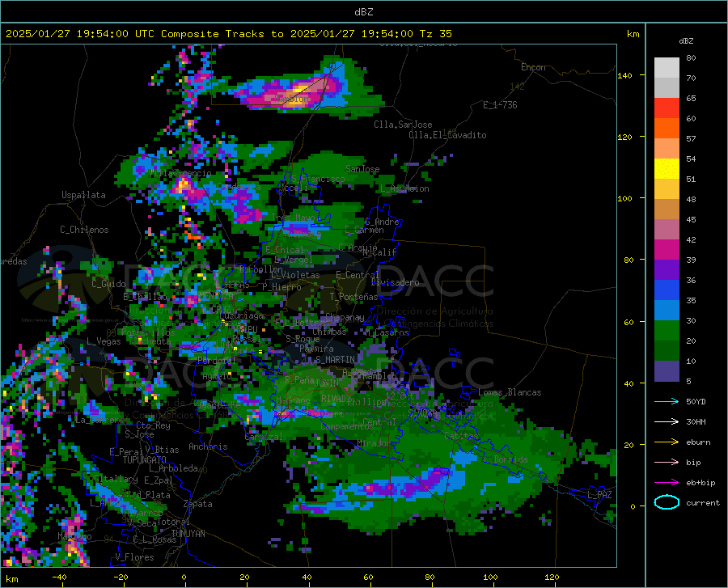Click the cyan 50YD arrow in legend
728x588 pixels.
[667, 401]
